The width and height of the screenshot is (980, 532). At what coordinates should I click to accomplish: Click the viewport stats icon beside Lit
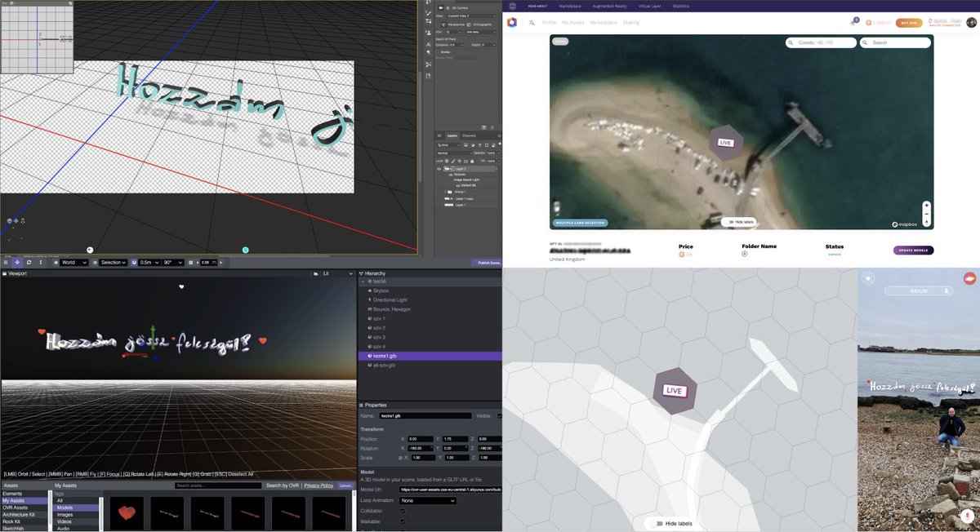coord(315,273)
